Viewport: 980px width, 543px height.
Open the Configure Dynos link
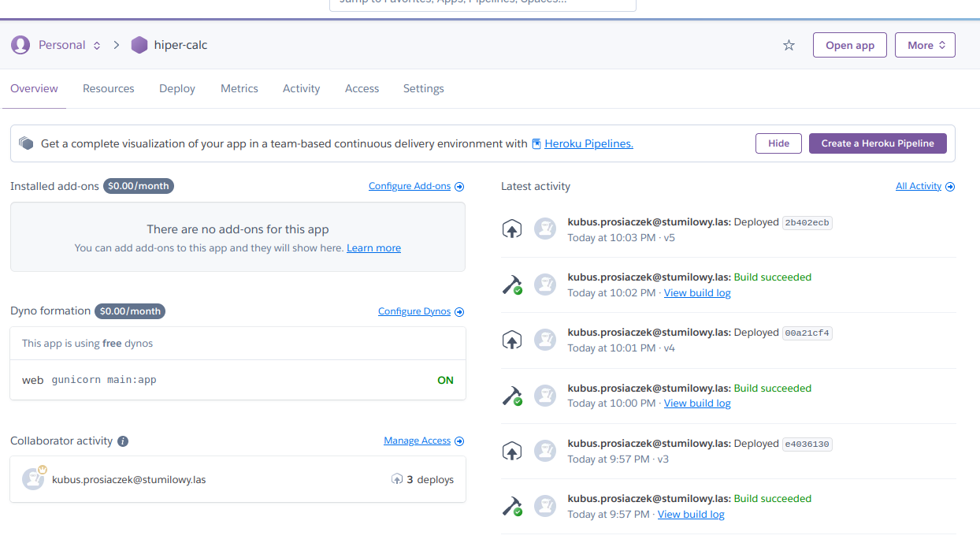tap(414, 312)
